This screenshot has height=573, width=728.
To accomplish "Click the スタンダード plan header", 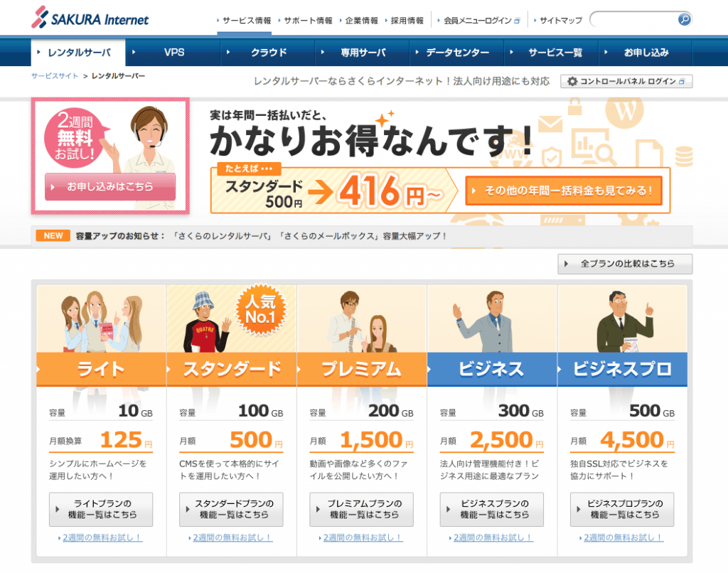I will (232, 369).
